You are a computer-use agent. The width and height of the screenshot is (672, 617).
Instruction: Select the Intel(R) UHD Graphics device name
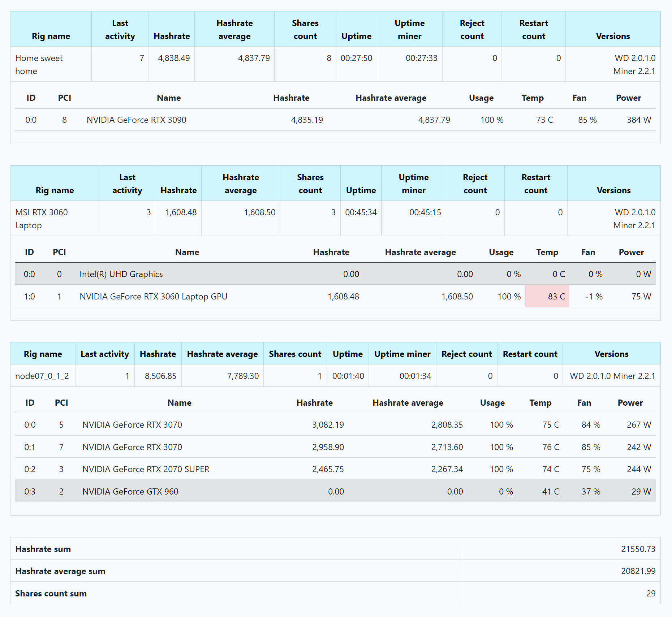[121, 274]
